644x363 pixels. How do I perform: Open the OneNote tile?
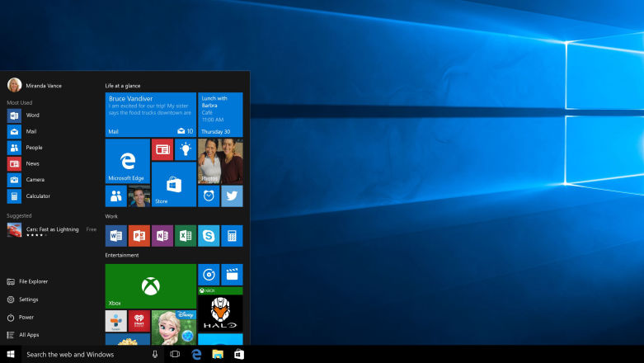click(162, 236)
